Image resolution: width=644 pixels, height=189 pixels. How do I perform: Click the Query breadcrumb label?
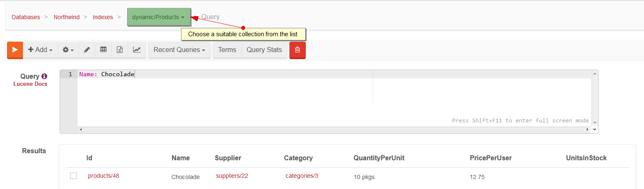pyautogui.click(x=210, y=17)
